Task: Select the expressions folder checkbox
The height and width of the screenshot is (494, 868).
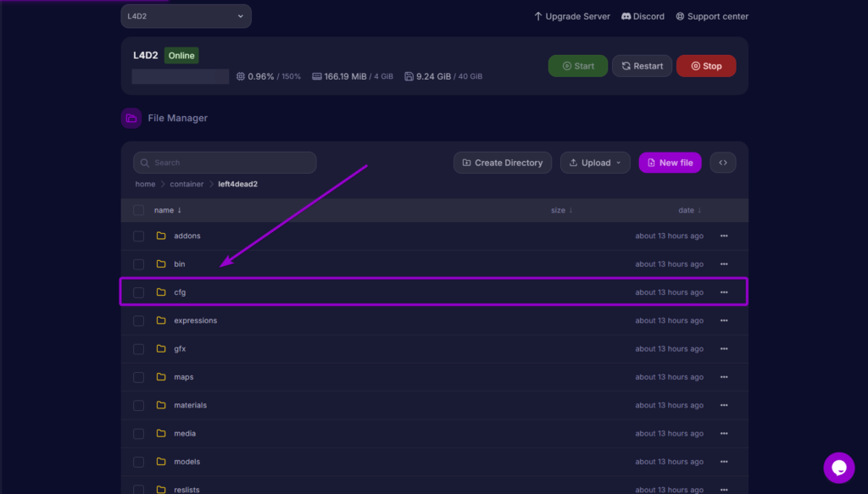Action: 138,320
